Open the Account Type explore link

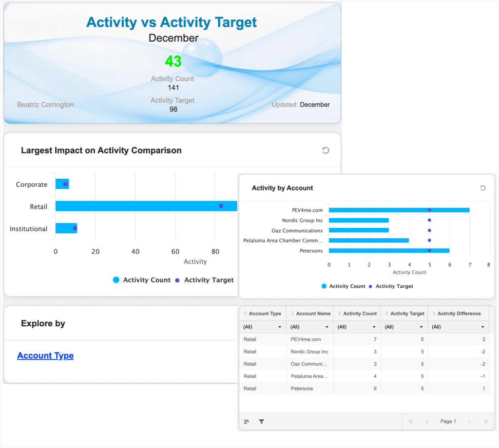45,355
